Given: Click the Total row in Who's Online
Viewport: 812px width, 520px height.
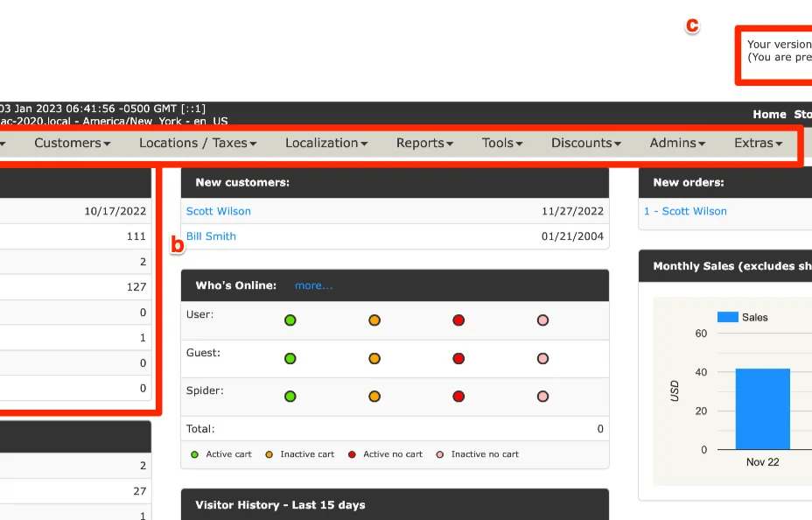Looking at the screenshot, I should (395, 429).
